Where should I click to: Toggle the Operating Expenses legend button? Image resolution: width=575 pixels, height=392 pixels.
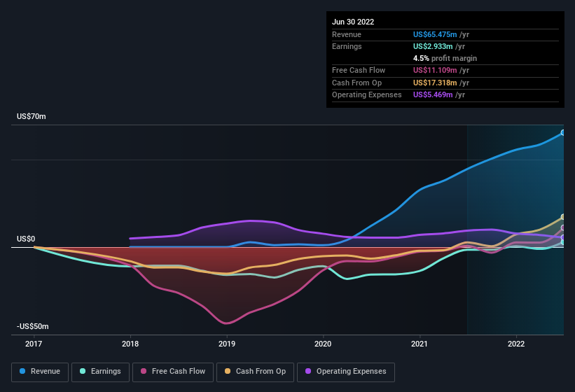pos(346,372)
